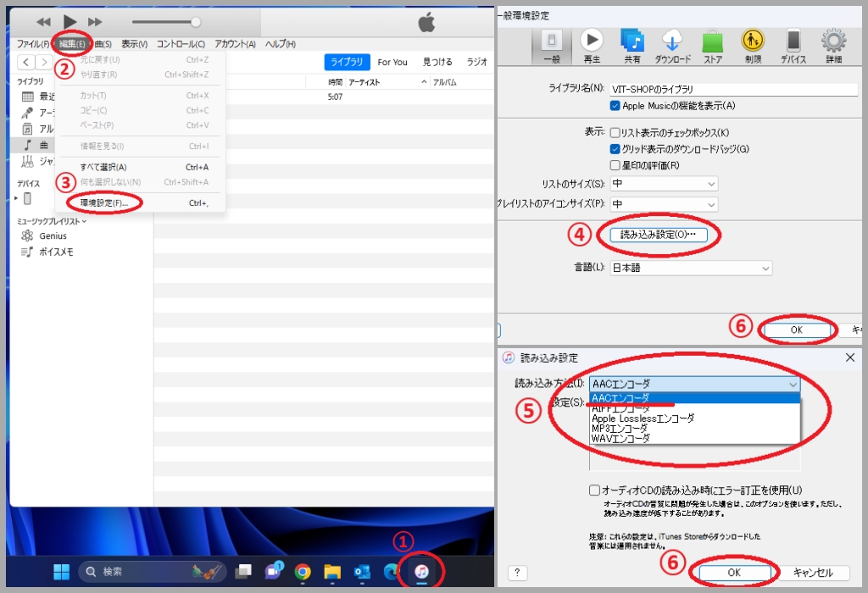Click the play button in iTunes
868x593 pixels.
70,21
